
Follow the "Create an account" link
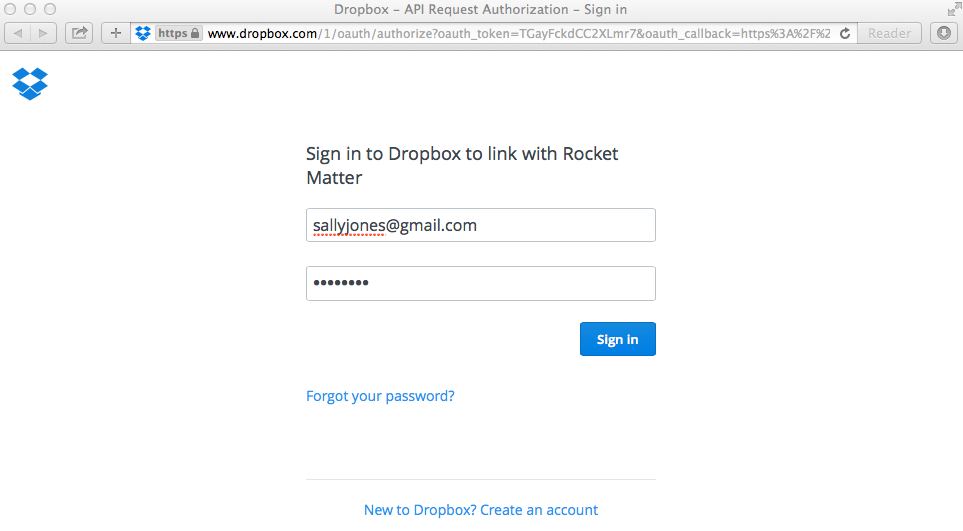coord(539,510)
